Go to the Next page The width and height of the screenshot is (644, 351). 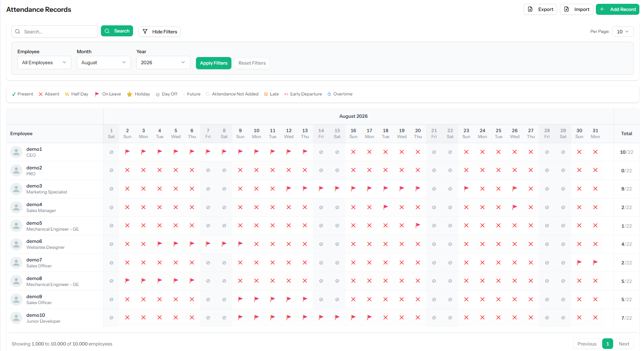tap(624, 344)
